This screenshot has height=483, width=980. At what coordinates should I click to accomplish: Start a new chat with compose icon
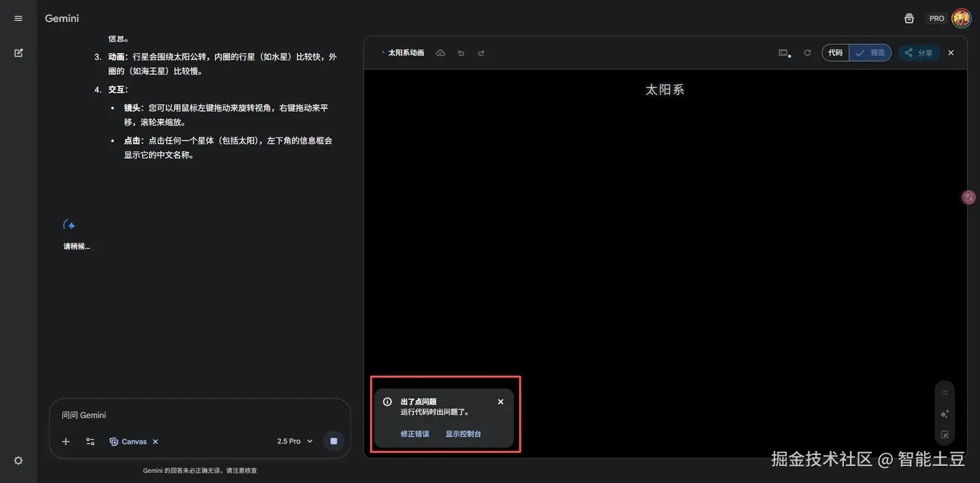[18, 53]
